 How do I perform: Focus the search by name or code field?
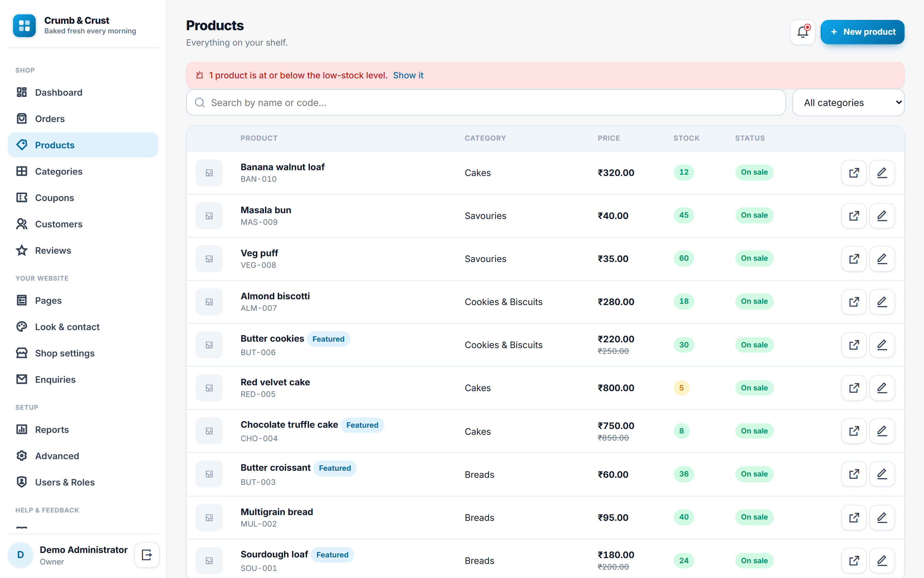pos(486,102)
